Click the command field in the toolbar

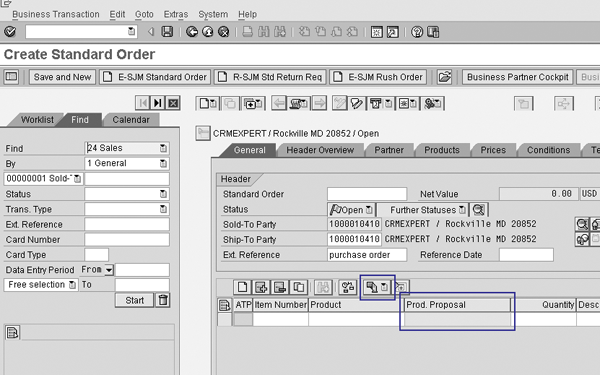coord(80,32)
